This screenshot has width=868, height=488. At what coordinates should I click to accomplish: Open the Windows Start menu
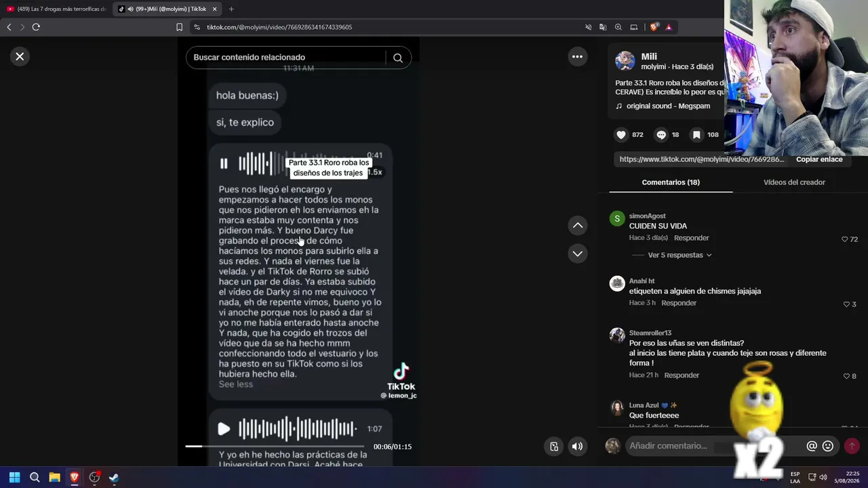point(14,477)
